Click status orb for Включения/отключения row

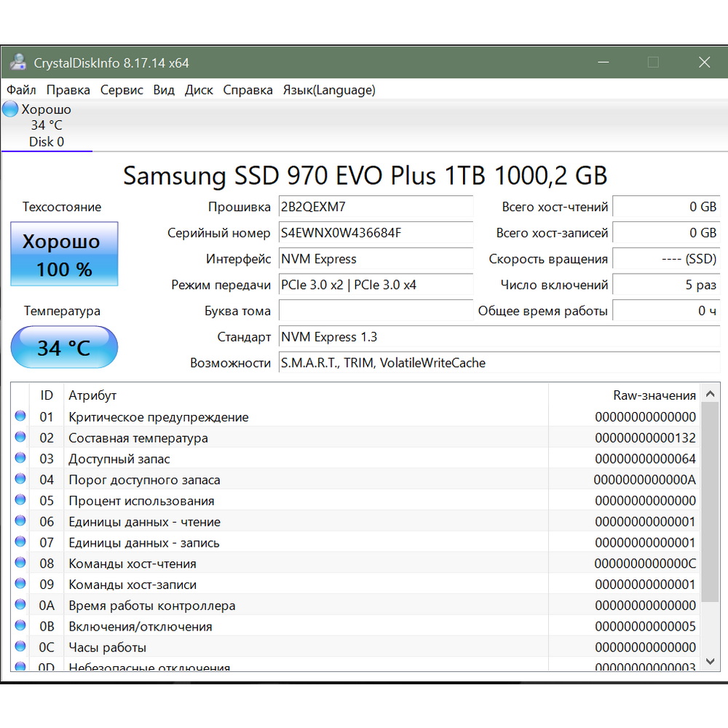tap(20, 626)
